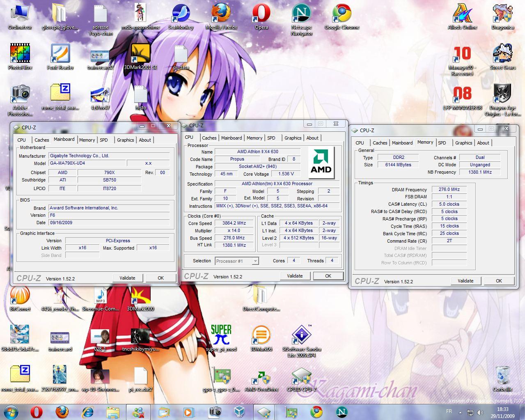Launch the 3DMark2001 SE desktop icon
This screenshot has height=420, width=525.
141,57
